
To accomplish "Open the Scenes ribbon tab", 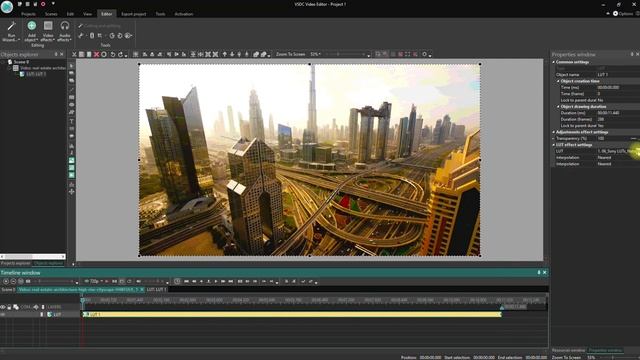I will 51,14.
